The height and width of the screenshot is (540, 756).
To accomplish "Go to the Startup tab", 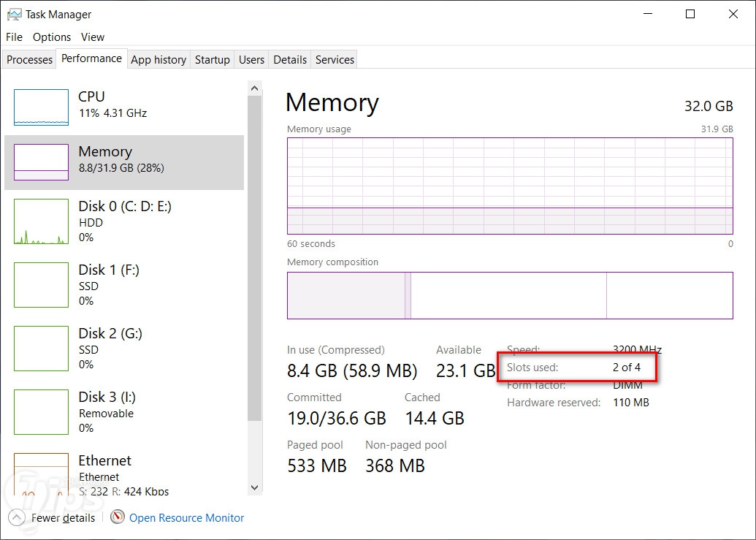I will (213, 60).
